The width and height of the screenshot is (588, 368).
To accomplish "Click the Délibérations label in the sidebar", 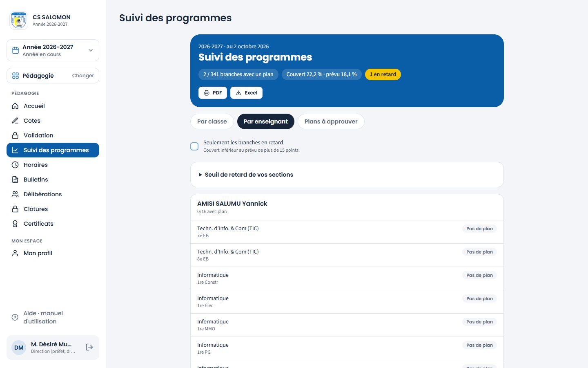I will (x=43, y=194).
